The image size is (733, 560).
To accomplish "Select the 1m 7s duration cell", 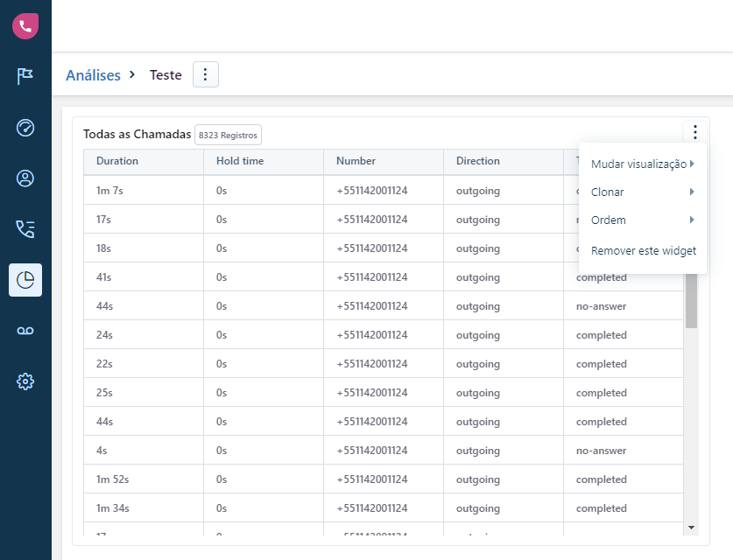I will tap(144, 191).
